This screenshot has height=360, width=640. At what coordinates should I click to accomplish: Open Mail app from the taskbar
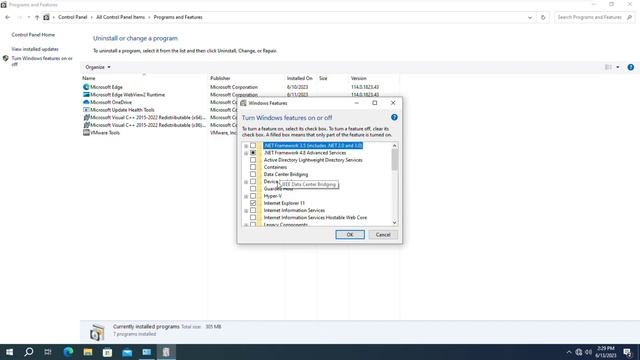[127, 352]
